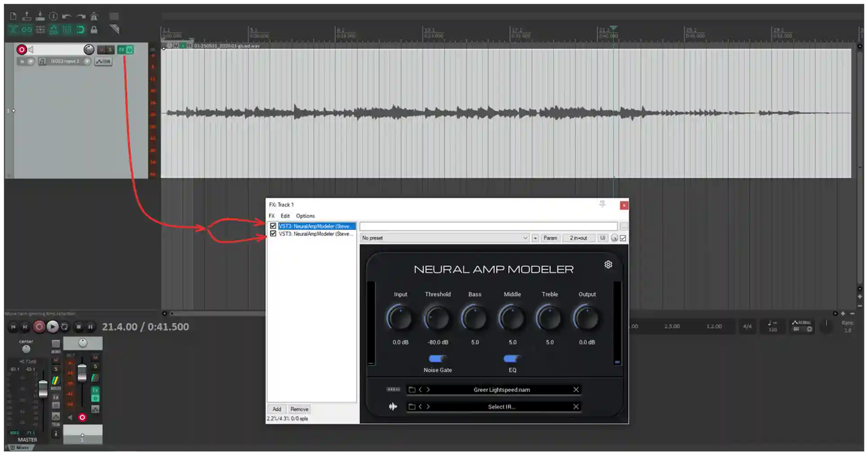This screenshot has width=868, height=455.
Task: Toggle the locking padlock icon
Action: click(94, 30)
